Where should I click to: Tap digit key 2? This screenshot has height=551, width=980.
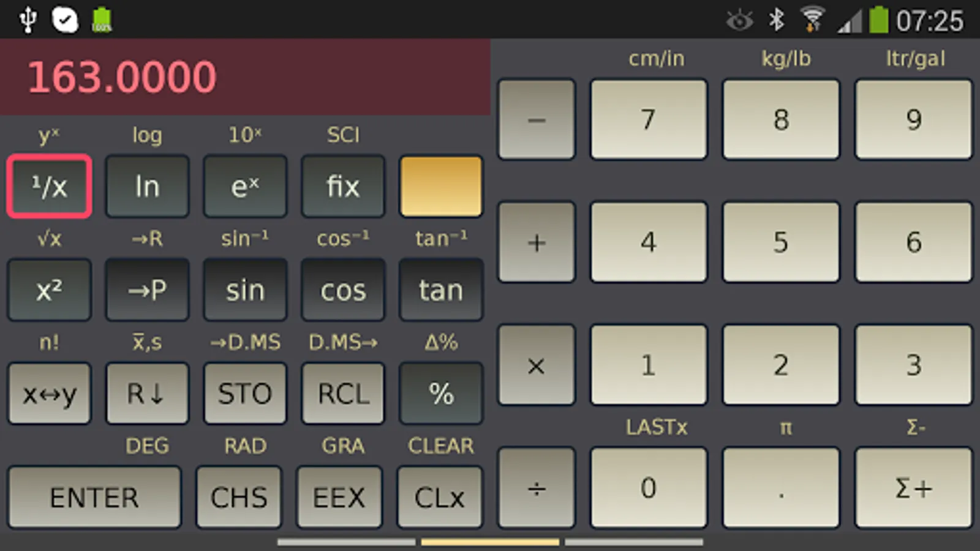(781, 365)
